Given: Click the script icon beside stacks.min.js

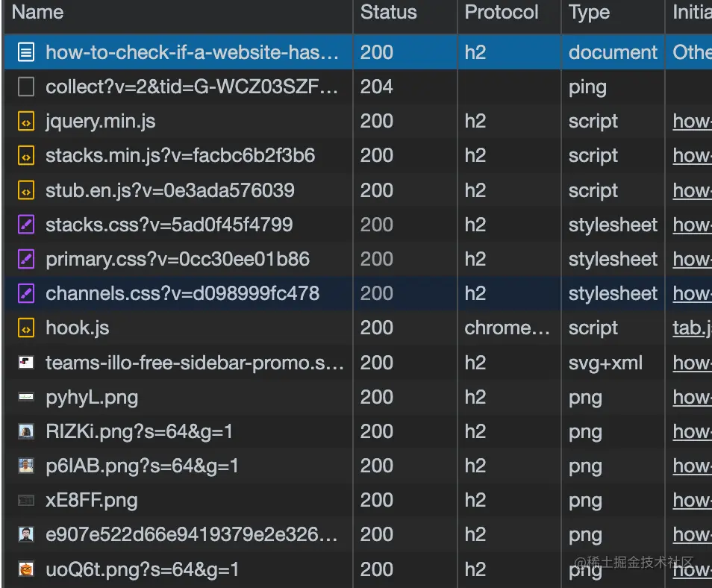Looking at the screenshot, I should coord(26,155).
